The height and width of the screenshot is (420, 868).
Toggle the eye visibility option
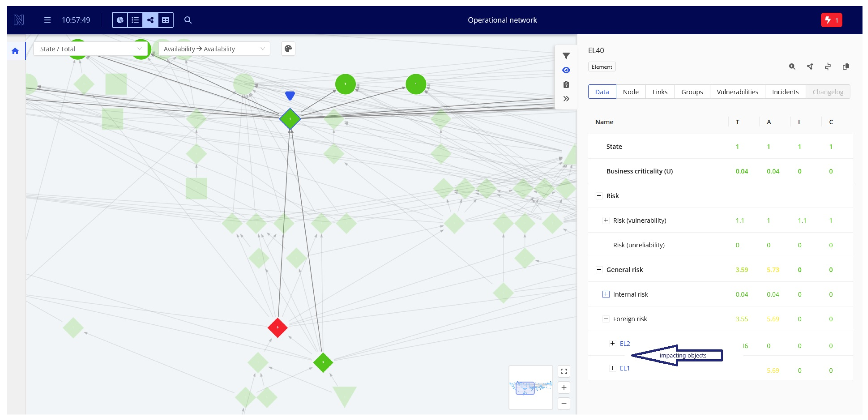[x=566, y=70]
